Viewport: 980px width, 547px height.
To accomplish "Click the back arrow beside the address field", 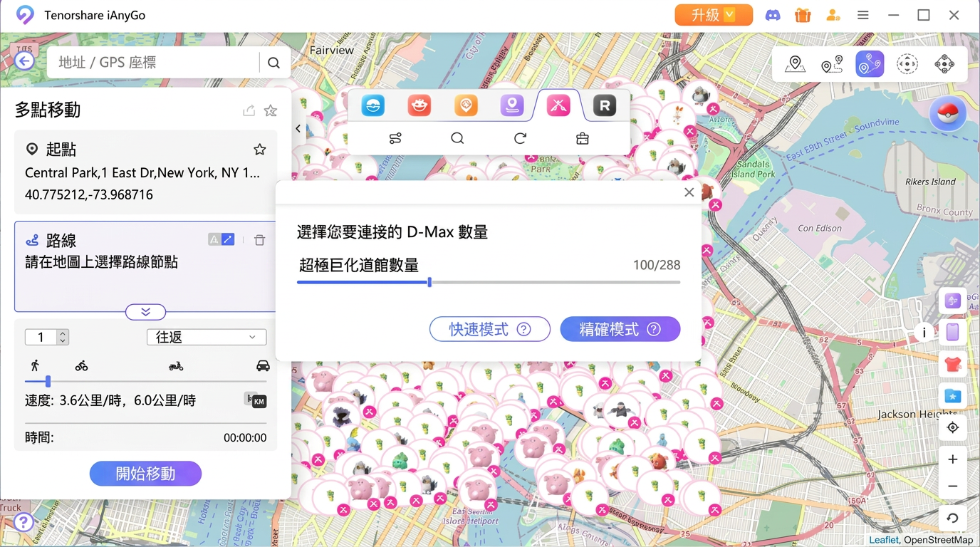I will pos(24,61).
